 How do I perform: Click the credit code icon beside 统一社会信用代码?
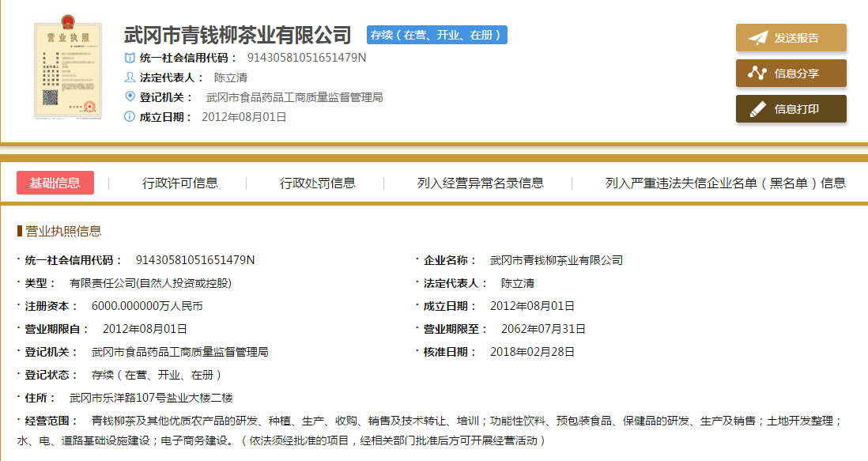tap(130, 58)
